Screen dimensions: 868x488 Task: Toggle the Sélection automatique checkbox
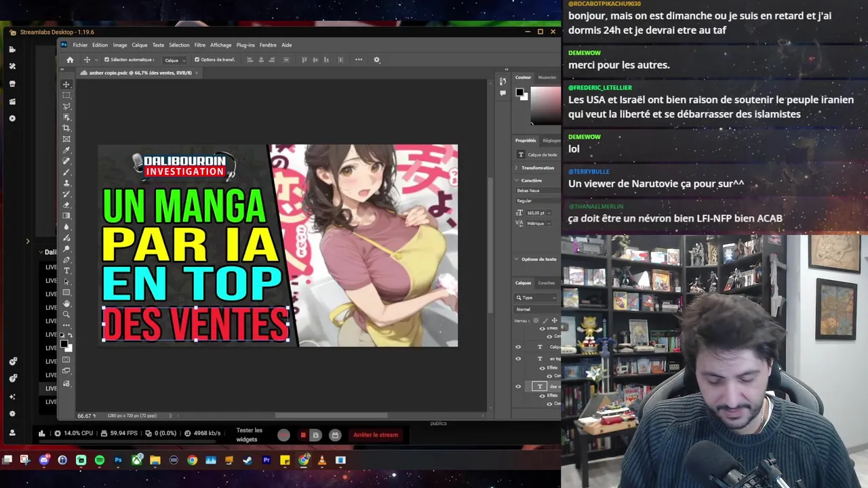click(106, 60)
